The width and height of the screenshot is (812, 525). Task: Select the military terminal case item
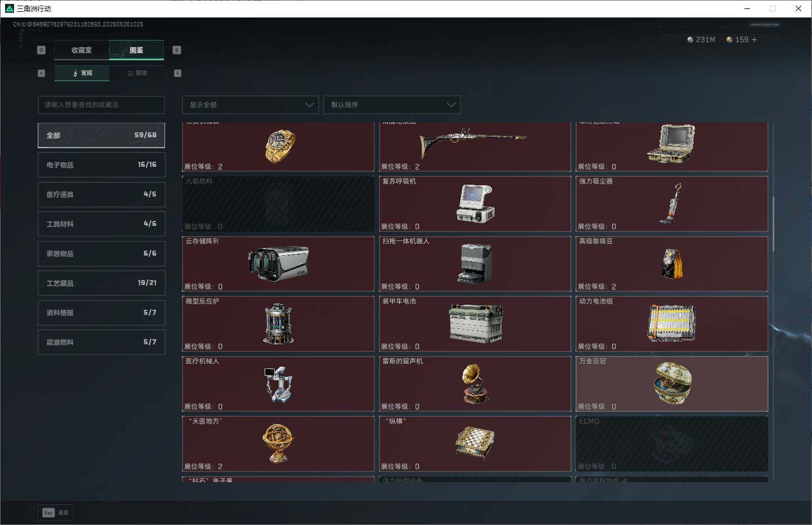tap(672, 146)
